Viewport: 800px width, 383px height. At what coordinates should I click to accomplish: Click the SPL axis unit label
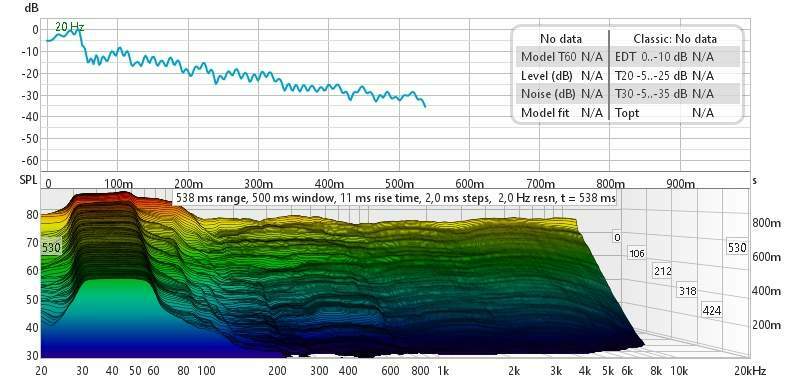[28, 181]
